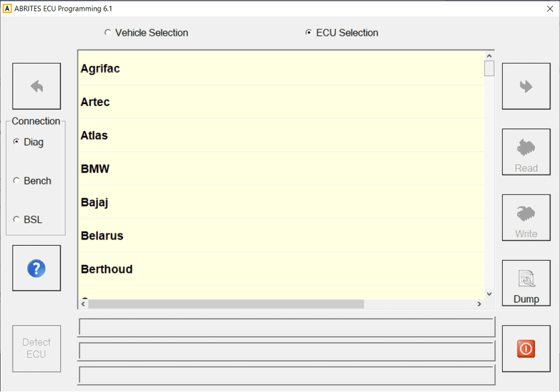Select the ECU Selection radio button
The height and width of the screenshot is (392, 560).
[x=309, y=33]
